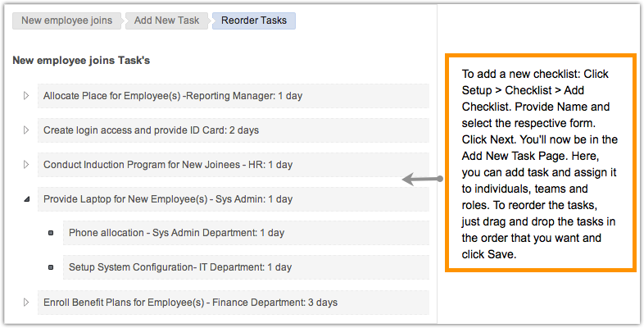Click the bullet icon beside Setup System Configuration
Image resolution: width=644 pixels, height=328 pixels.
point(52,267)
